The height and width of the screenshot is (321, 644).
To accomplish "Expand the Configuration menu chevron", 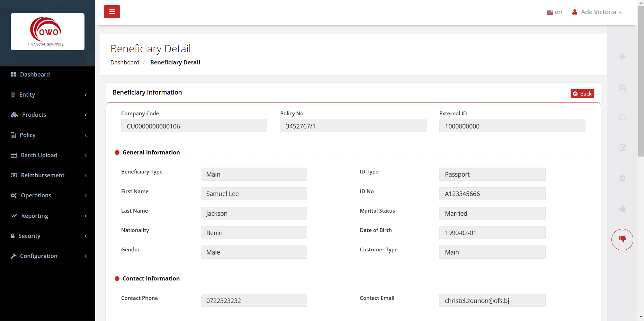I will pyautogui.click(x=86, y=256).
